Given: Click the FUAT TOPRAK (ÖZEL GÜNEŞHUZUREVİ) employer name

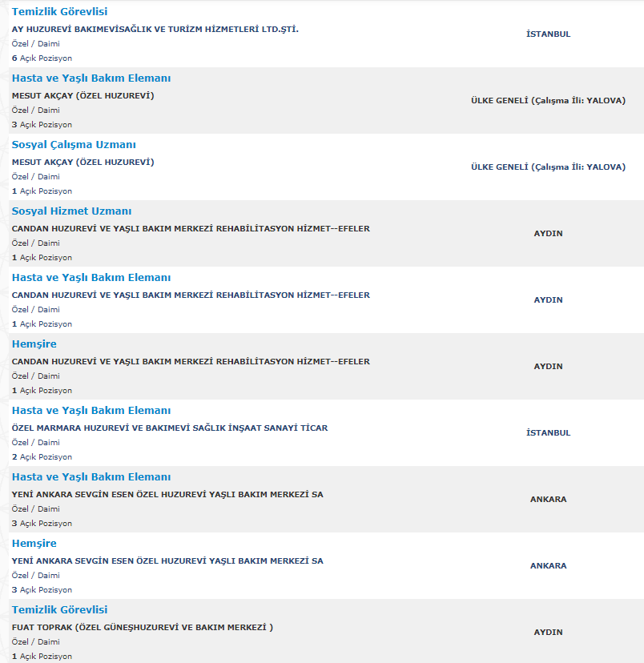Looking at the screenshot, I should coord(143,627).
